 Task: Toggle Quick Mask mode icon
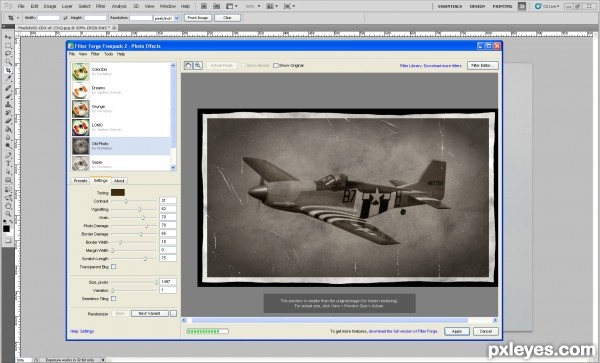8,241
